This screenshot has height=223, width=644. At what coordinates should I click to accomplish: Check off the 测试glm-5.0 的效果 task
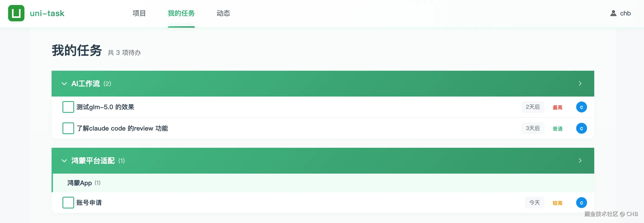[68, 107]
